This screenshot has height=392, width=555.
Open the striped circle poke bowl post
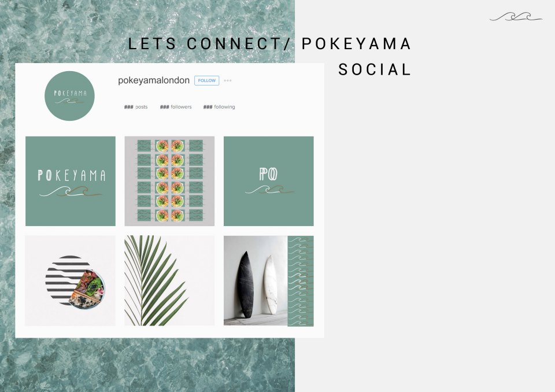[x=71, y=280]
